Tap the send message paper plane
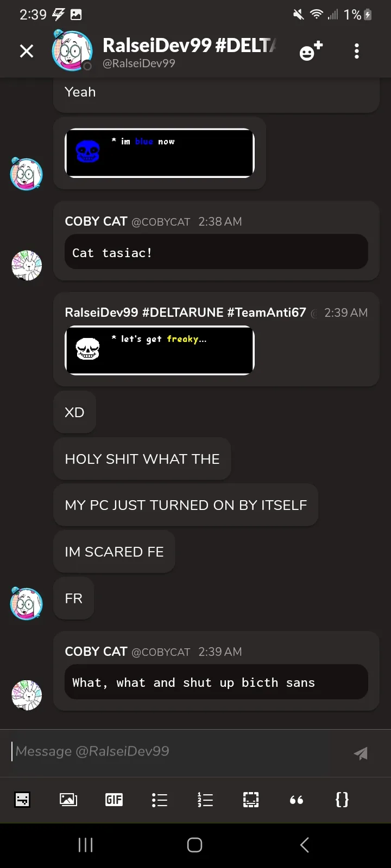 [x=361, y=753]
